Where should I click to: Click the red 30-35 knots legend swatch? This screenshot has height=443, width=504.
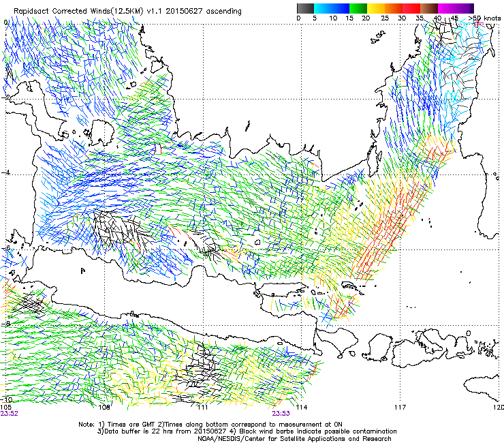[x=411, y=8]
